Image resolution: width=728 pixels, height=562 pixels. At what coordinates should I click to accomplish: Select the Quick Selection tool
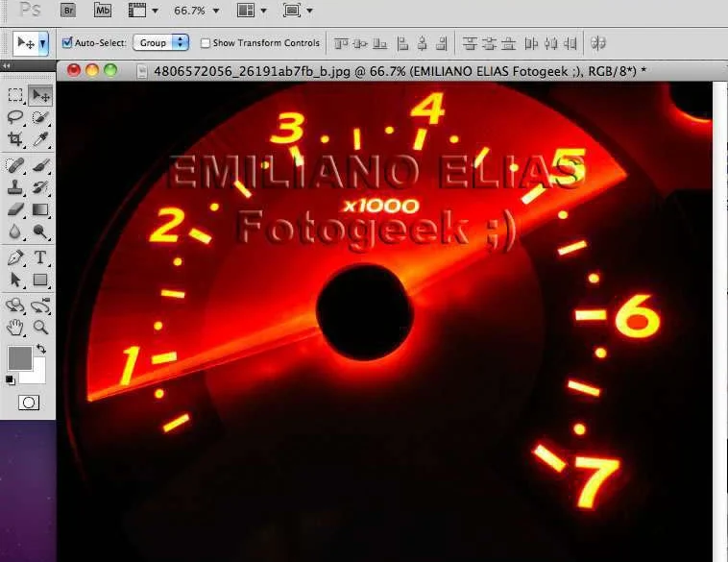point(40,117)
